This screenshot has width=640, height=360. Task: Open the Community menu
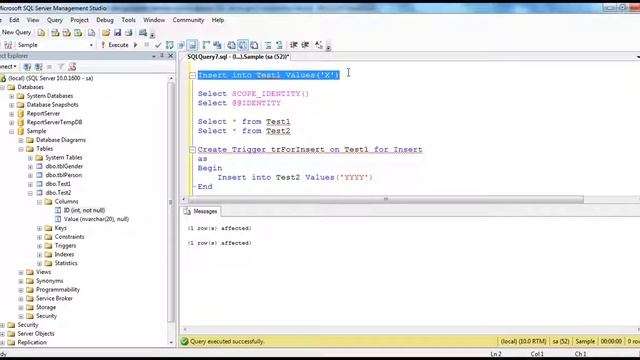click(188, 20)
